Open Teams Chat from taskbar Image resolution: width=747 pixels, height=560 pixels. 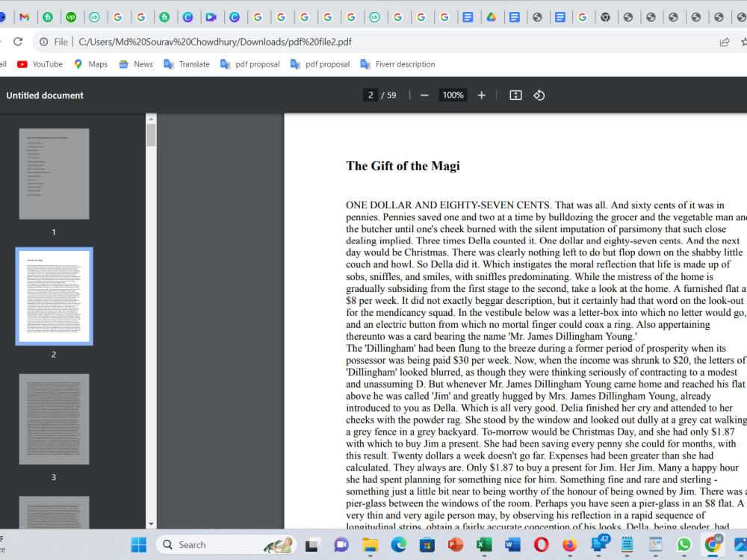(x=341, y=545)
